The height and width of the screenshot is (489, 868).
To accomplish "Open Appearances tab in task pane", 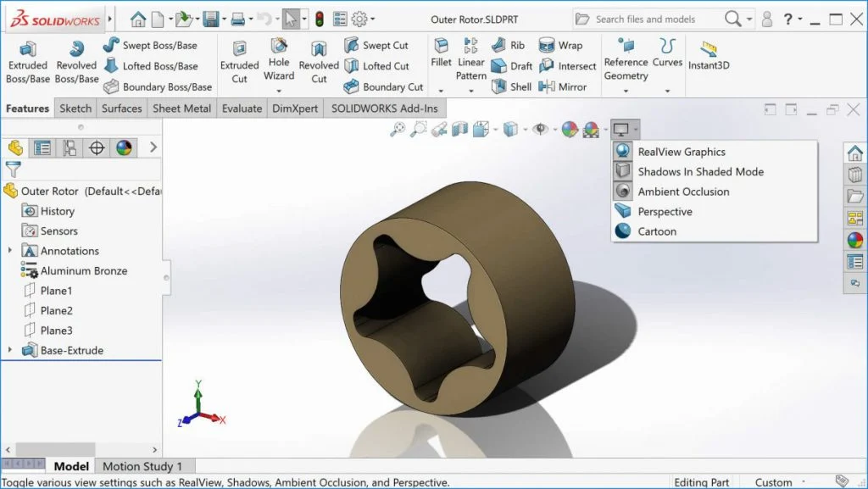I will pyautogui.click(x=854, y=240).
